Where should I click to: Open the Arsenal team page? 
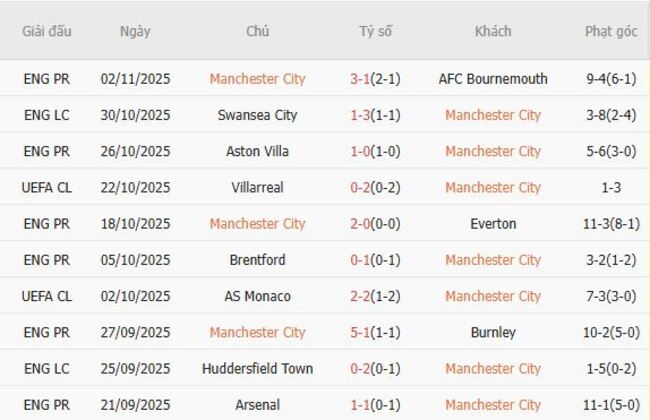click(x=257, y=404)
